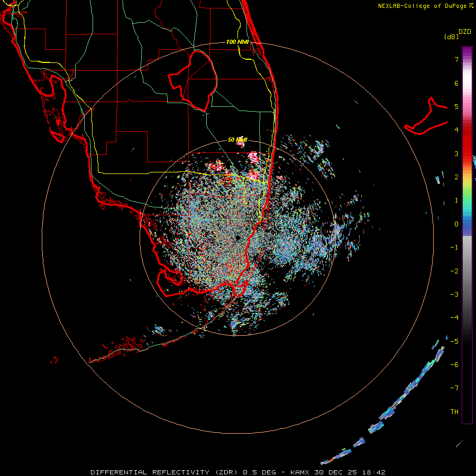Image resolution: width=476 pixels, height=476 pixels.
Task: Click the -6 value on color scale
Action: coord(454,365)
